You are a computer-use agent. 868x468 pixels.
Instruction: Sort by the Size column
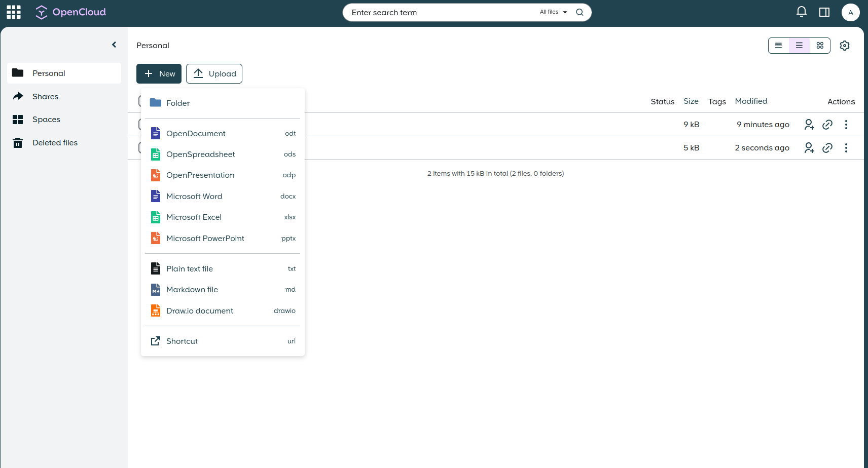click(x=691, y=101)
